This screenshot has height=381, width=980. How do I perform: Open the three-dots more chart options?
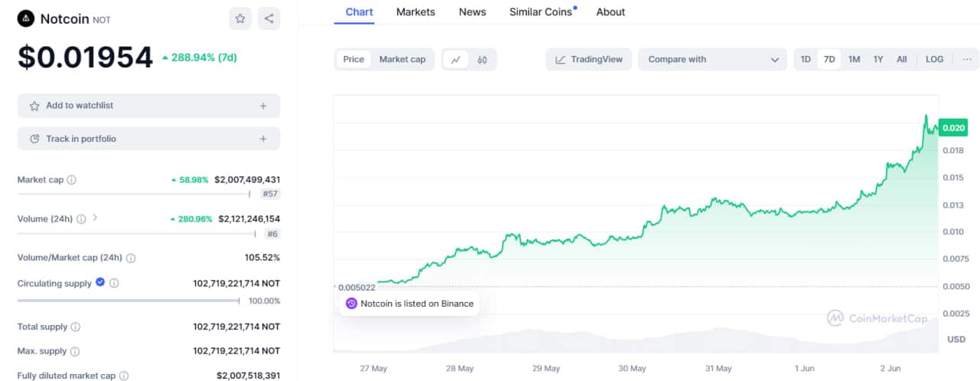point(967,59)
